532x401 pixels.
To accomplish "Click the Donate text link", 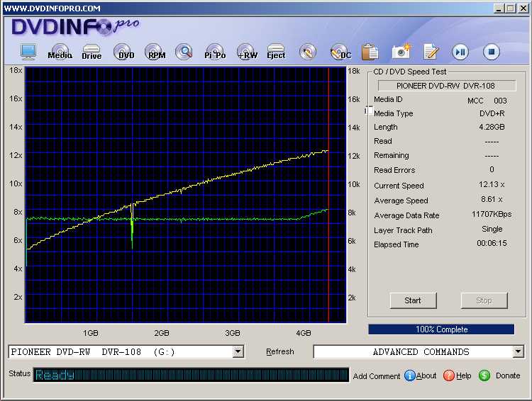I will click(508, 375).
